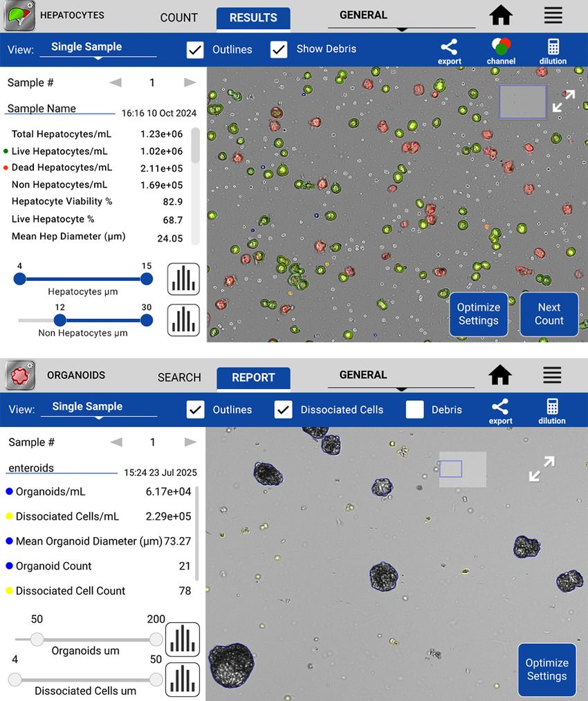Disable the Dissociated Cells checkbox
This screenshot has width=588, height=701.
283,410
